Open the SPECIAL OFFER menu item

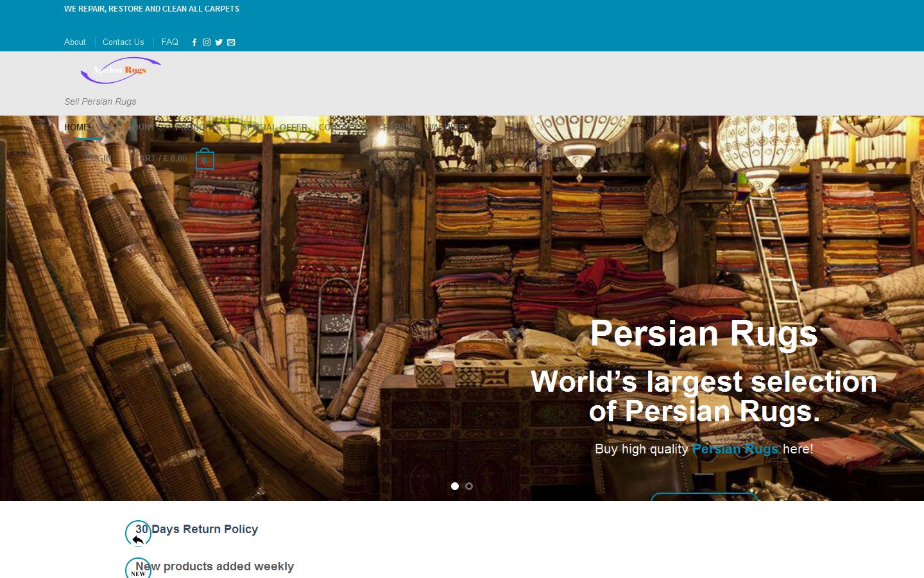click(275, 127)
